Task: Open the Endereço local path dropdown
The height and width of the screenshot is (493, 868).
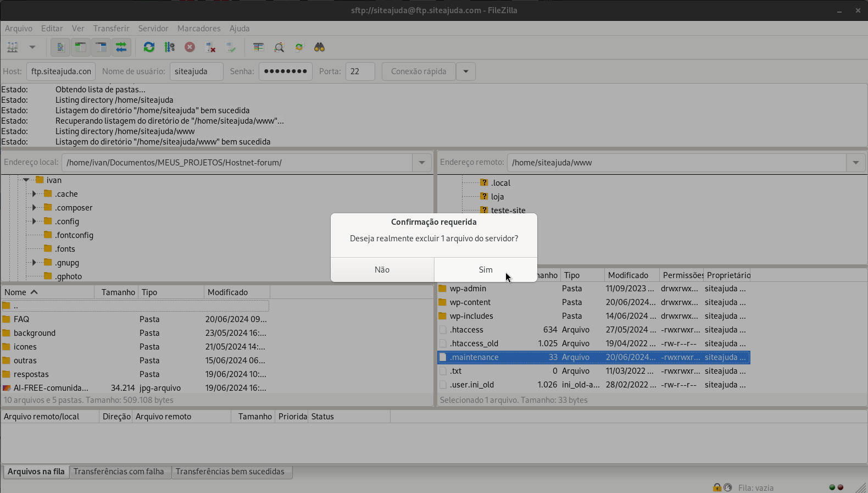Action: point(421,163)
